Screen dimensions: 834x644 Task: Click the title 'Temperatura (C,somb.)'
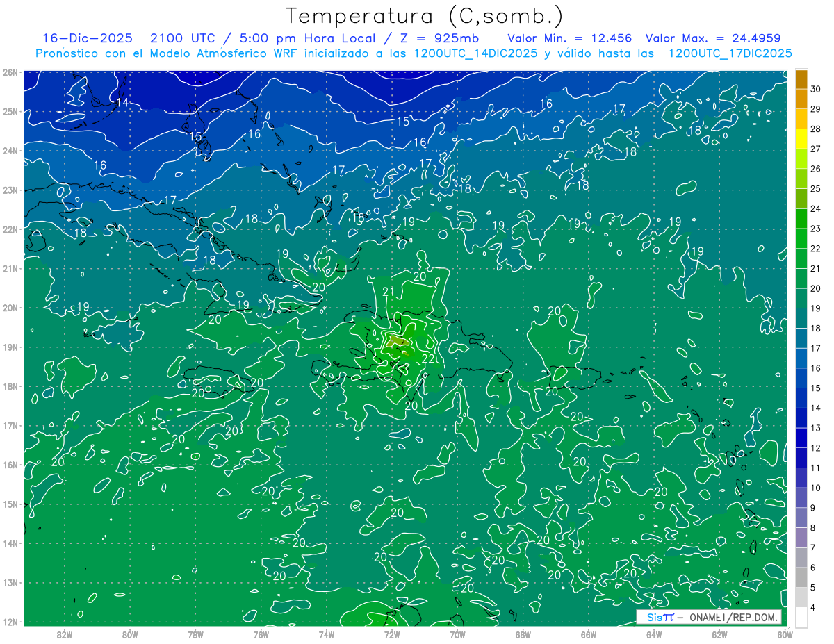pos(424,16)
